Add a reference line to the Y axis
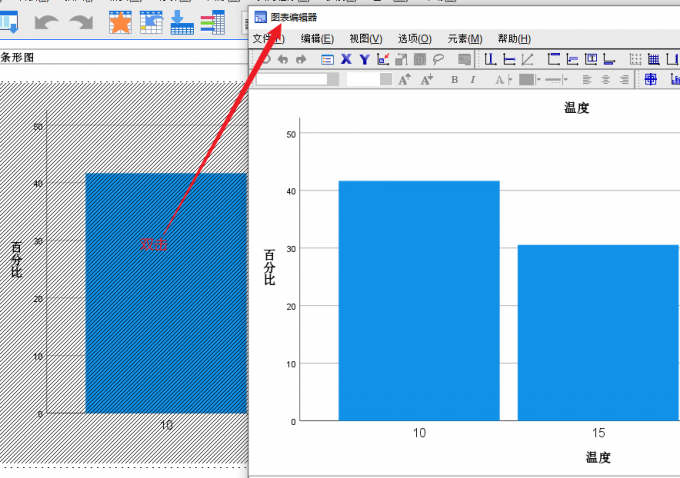 pos(509,59)
